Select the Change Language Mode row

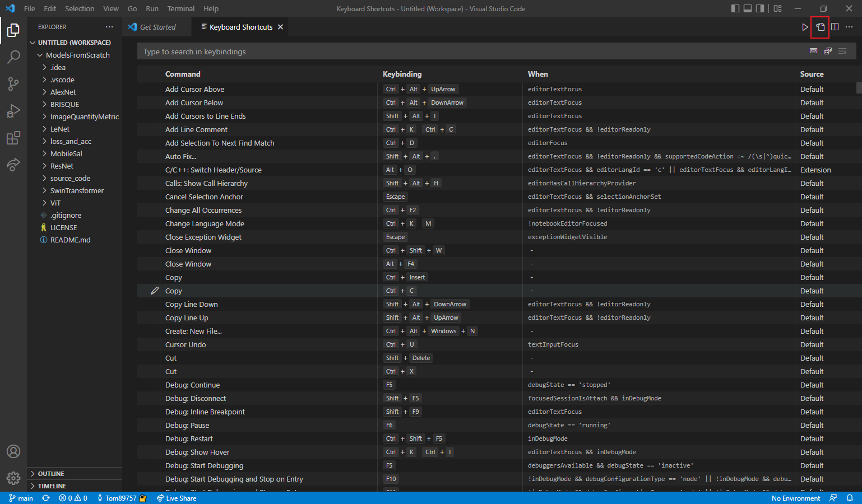[x=497, y=223]
